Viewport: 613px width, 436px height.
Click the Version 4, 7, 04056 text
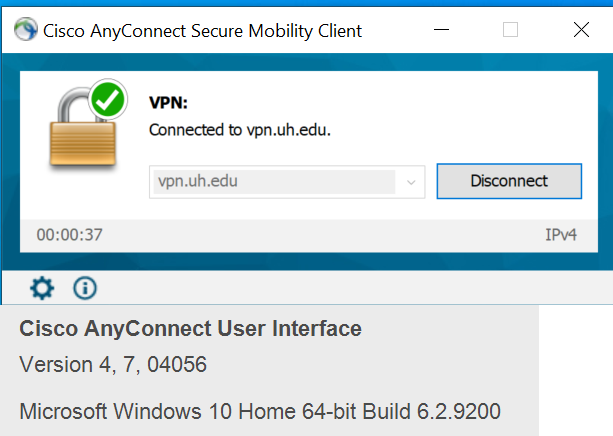coord(113,365)
